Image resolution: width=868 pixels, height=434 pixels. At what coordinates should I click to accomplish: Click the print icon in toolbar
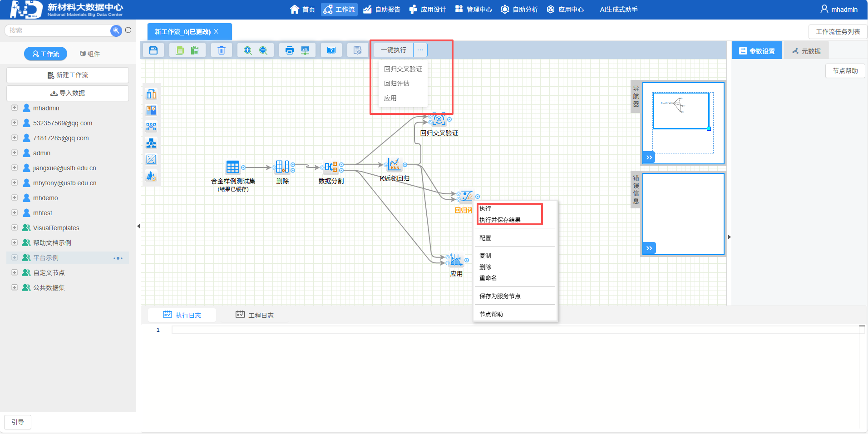tap(289, 50)
